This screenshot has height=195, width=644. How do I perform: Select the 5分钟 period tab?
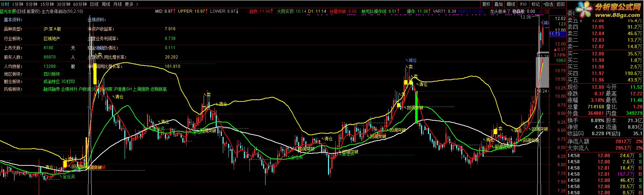coord(32,4)
